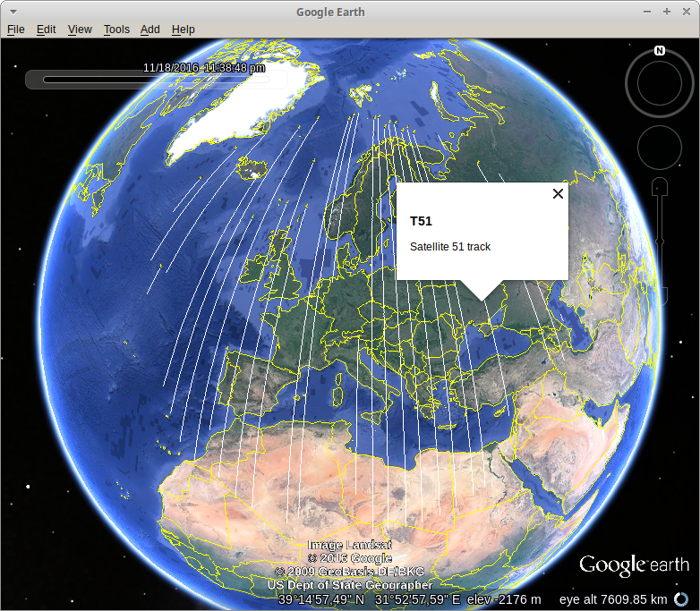The width and height of the screenshot is (700, 611).
Task: Click the 'Satellite 51 track' description text
Action: pos(450,247)
